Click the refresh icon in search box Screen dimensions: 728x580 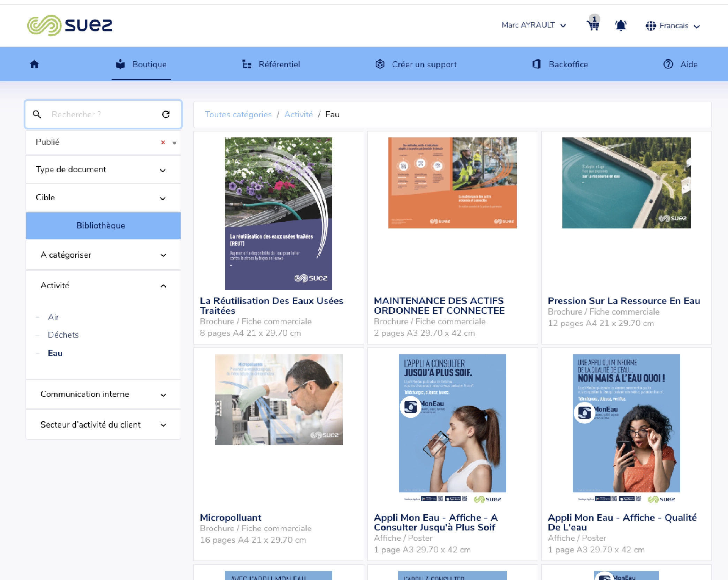(x=166, y=114)
